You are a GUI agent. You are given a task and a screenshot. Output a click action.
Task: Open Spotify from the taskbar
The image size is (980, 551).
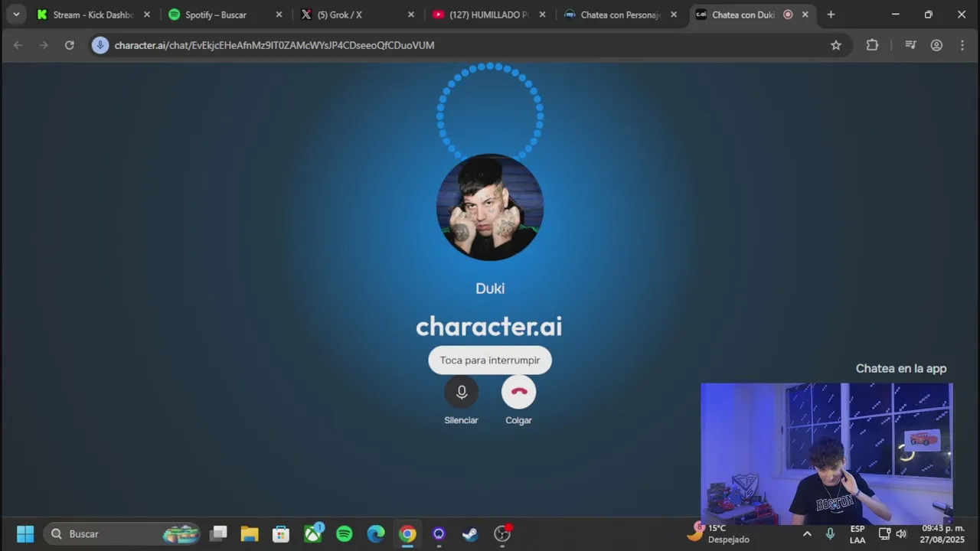345,533
